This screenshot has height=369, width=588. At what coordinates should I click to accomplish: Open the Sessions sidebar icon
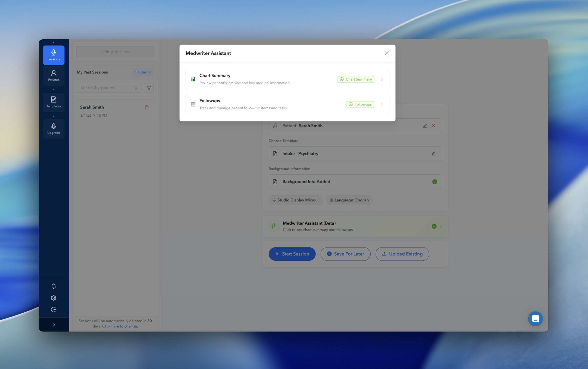(54, 55)
